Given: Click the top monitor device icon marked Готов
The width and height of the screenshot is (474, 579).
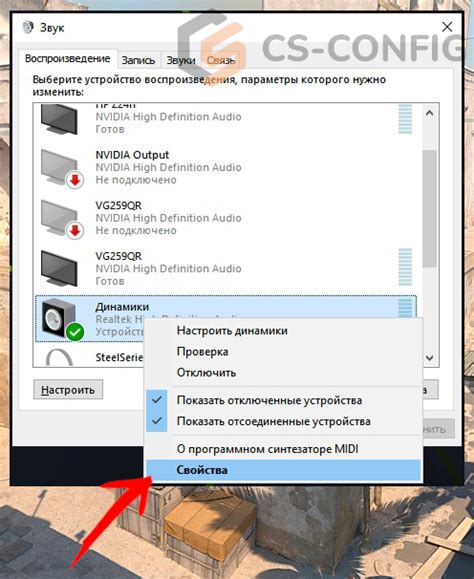Looking at the screenshot, I should (x=59, y=120).
